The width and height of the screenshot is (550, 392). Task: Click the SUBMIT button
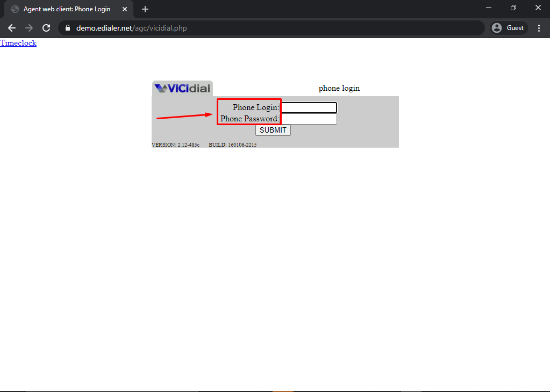point(273,130)
